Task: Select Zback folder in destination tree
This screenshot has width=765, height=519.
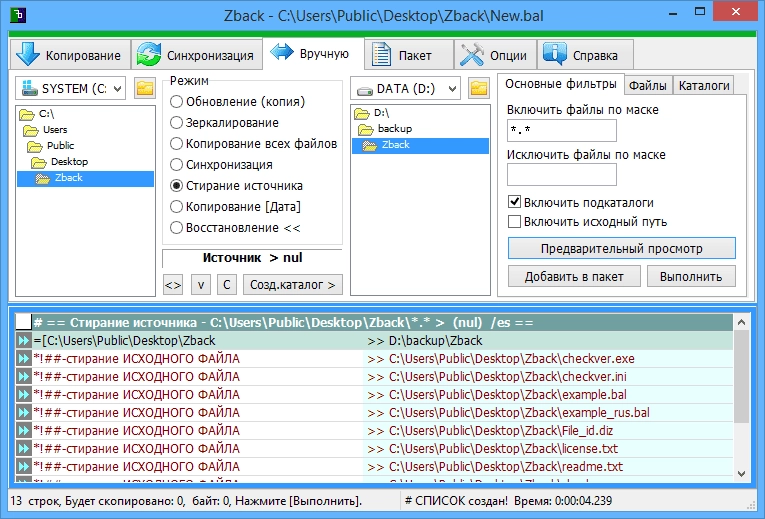Action: [420, 145]
